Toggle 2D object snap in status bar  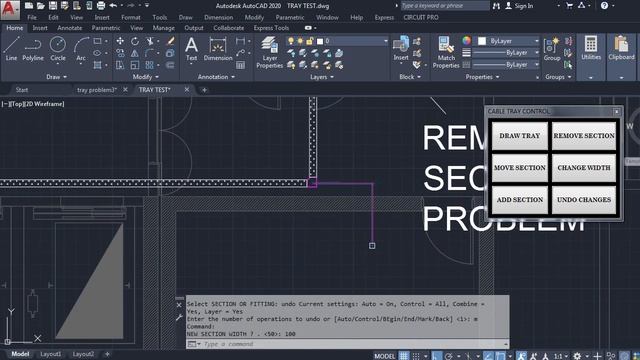[500, 356]
